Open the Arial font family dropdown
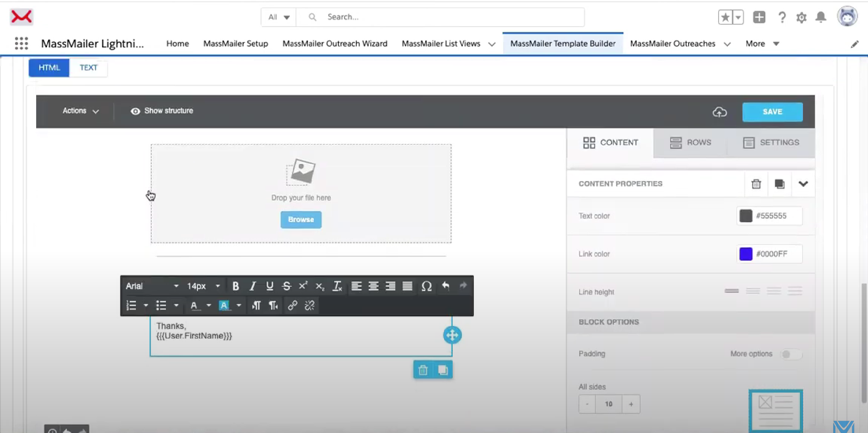The width and height of the screenshot is (868, 433). tap(152, 286)
